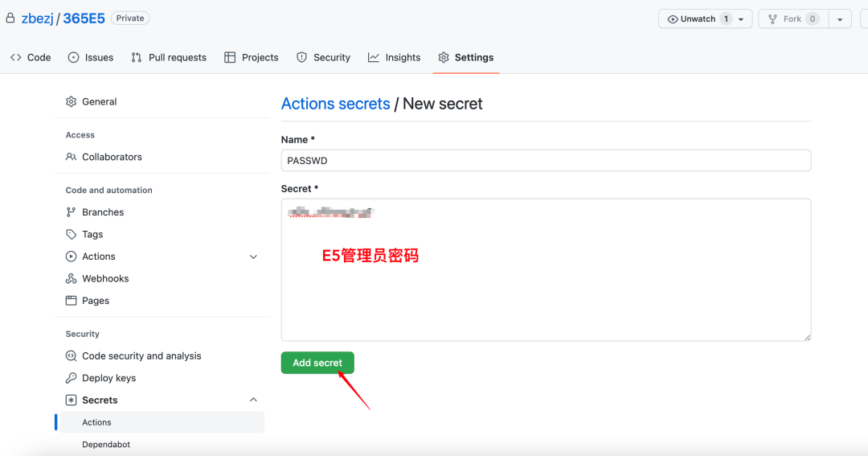
Task: Click the Fork button
Action: pos(792,18)
